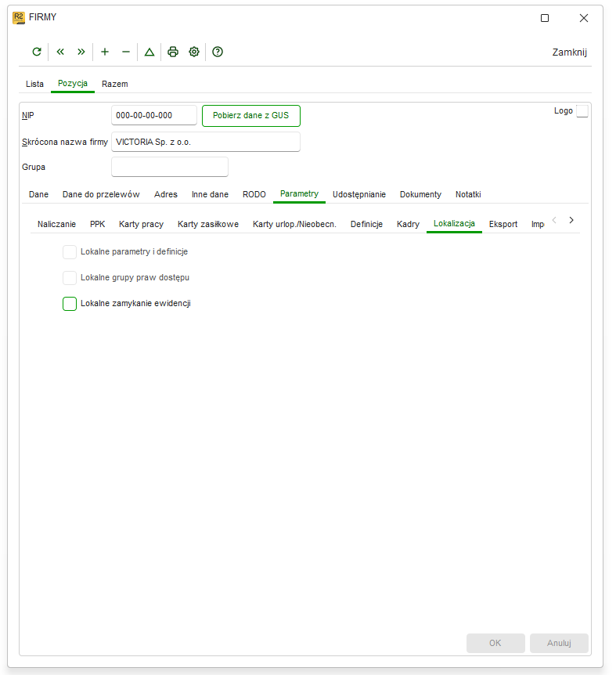Screen dimensions: 616x675
Task: Select the Parametry tab
Action: click(x=300, y=194)
